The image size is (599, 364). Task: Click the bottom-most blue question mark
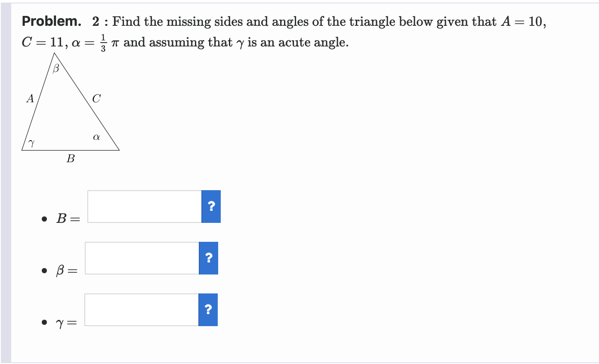point(208,310)
